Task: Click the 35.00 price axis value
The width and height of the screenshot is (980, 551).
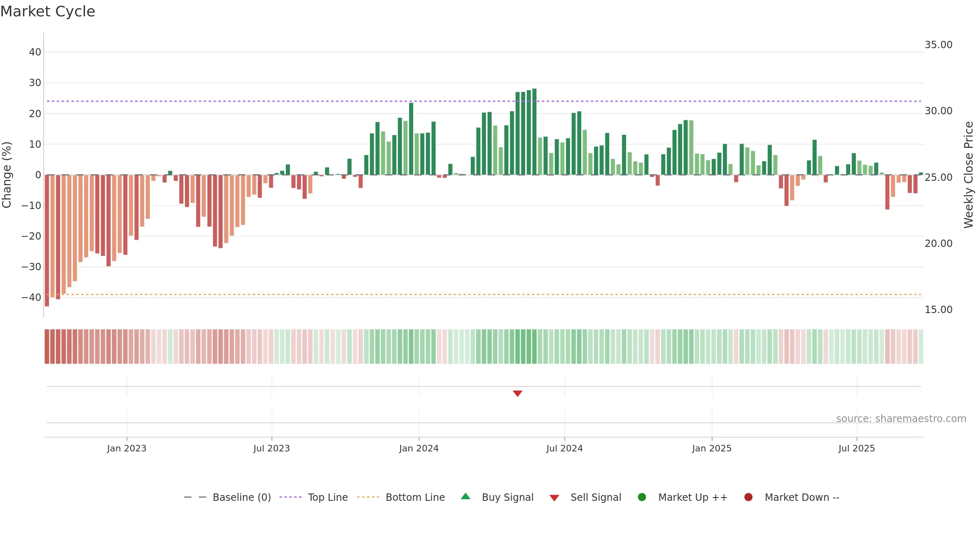Action: pyautogui.click(x=938, y=45)
